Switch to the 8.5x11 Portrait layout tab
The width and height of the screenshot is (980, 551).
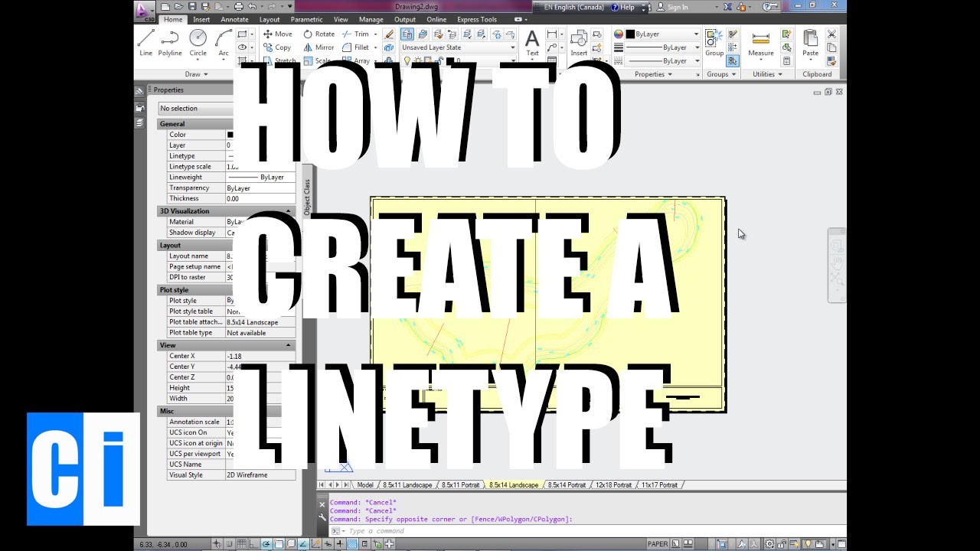pos(459,485)
